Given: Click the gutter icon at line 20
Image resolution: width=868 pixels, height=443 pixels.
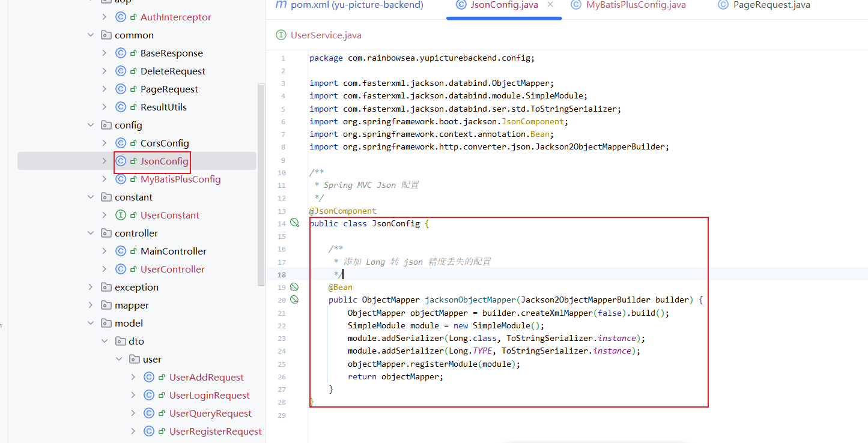Looking at the screenshot, I should point(294,299).
